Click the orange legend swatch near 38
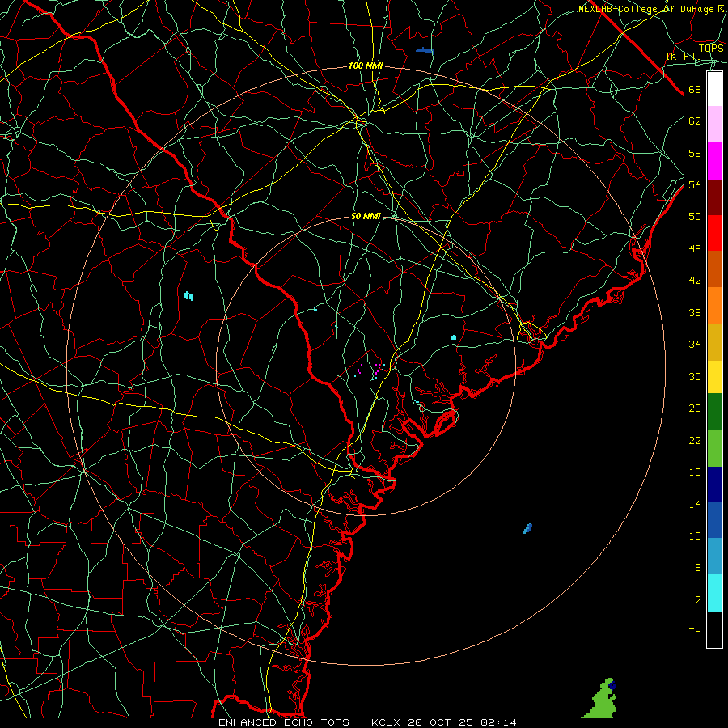Viewport: 728px width, 728px height. click(x=714, y=306)
